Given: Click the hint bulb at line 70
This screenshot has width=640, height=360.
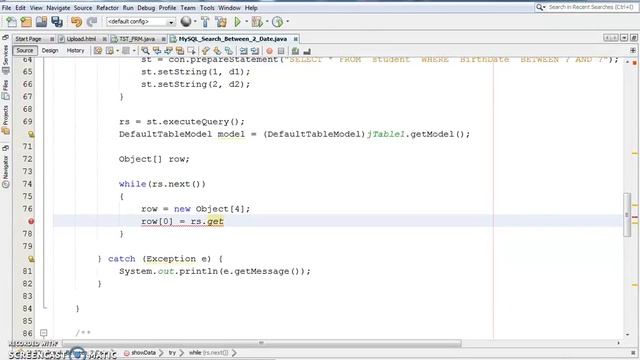Looking at the screenshot, I should 31,134.
